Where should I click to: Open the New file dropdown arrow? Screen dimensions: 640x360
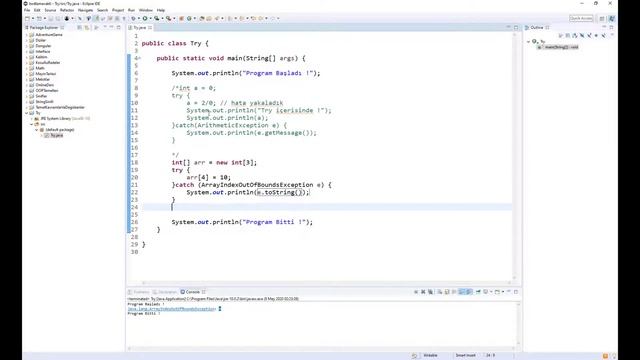click(x=33, y=18)
